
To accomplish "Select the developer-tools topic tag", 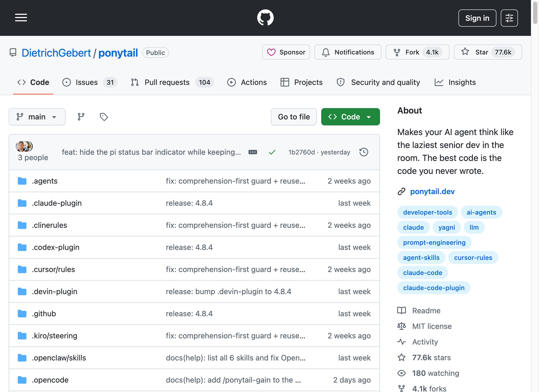I will (427, 212).
